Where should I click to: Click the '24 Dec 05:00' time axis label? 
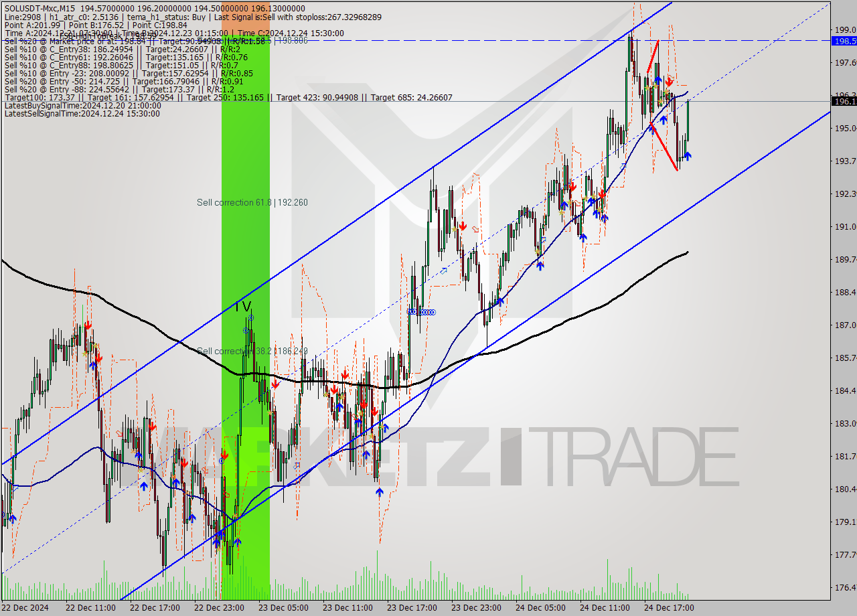coord(541,608)
